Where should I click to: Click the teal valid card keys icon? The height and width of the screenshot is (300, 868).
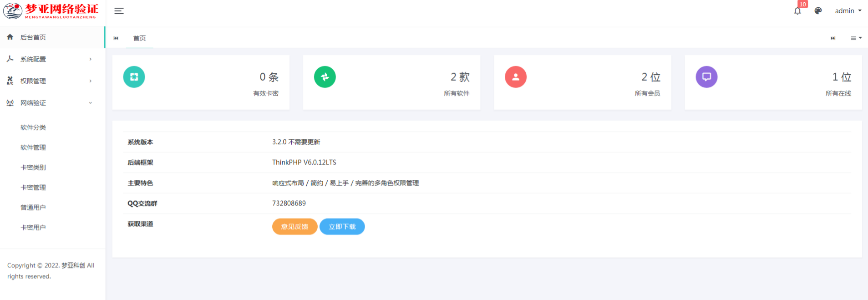click(134, 77)
